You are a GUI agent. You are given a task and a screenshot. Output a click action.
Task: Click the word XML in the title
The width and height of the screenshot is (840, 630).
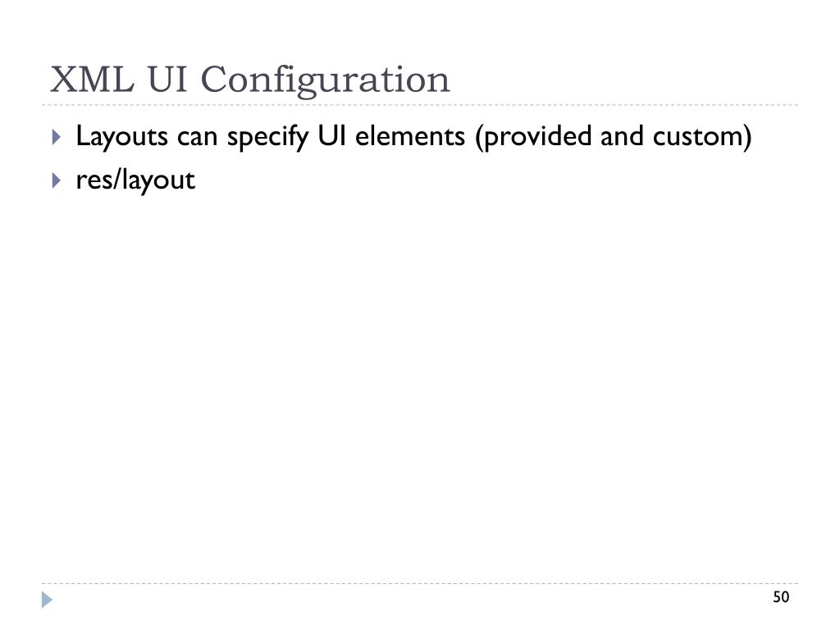[92, 80]
